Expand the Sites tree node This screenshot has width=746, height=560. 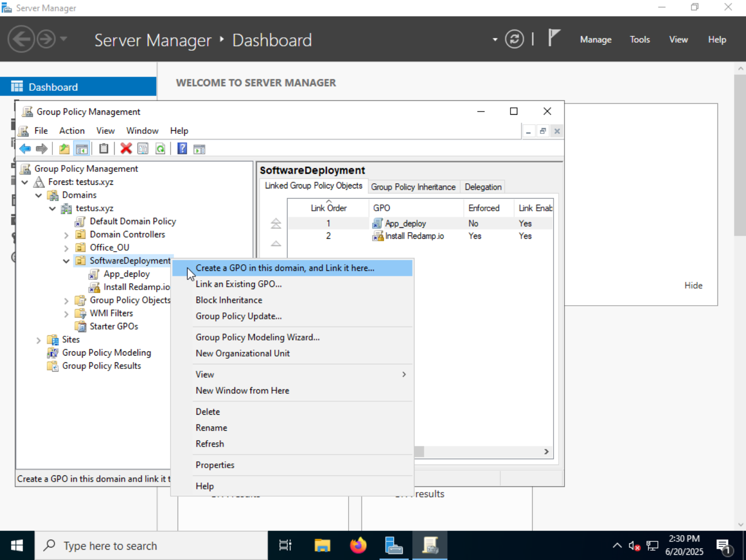[x=38, y=340]
